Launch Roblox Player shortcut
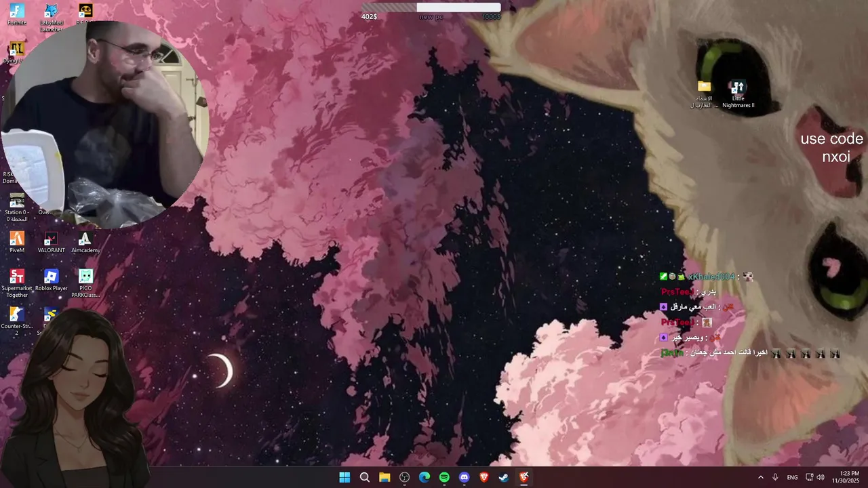 [x=51, y=281]
